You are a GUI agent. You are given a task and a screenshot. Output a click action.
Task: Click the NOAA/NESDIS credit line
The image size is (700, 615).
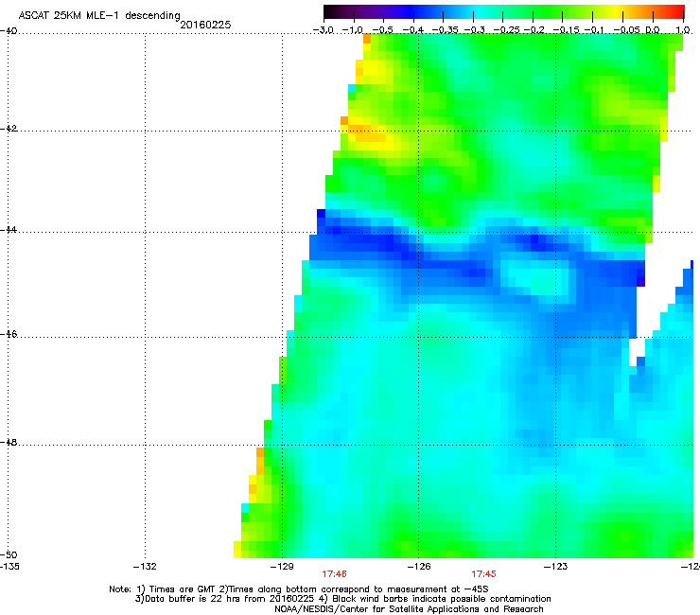tap(409, 609)
